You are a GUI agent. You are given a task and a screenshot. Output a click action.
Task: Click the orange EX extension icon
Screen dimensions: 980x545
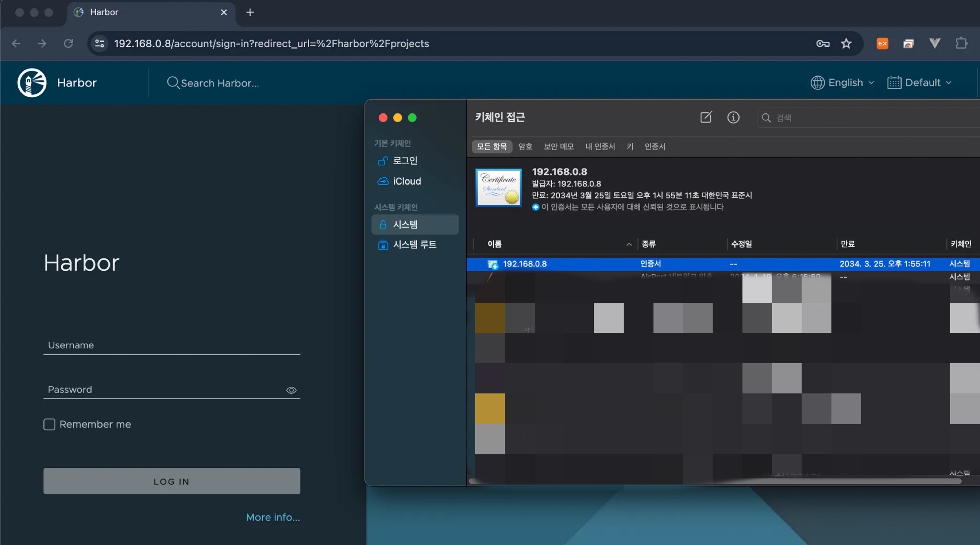[883, 43]
